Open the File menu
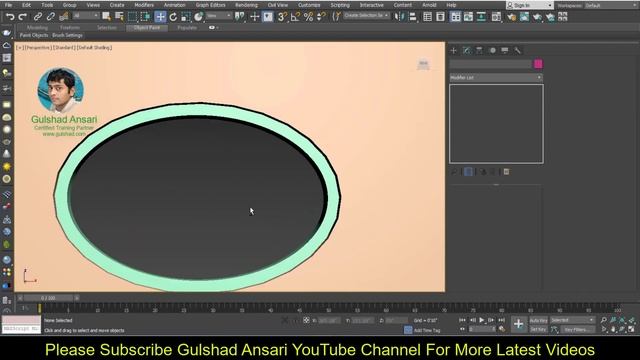The width and height of the screenshot is (640, 360). click(8, 5)
